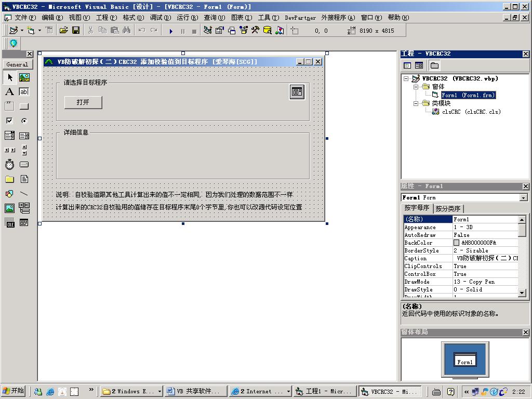Select the ComboBox tool in toolbox
This screenshot has height=399, width=532.
(x=10, y=136)
